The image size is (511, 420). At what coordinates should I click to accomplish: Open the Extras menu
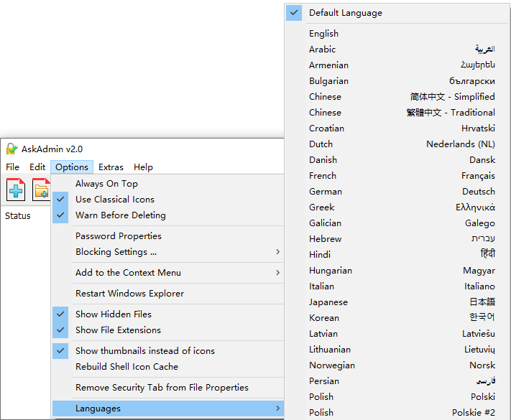click(111, 167)
